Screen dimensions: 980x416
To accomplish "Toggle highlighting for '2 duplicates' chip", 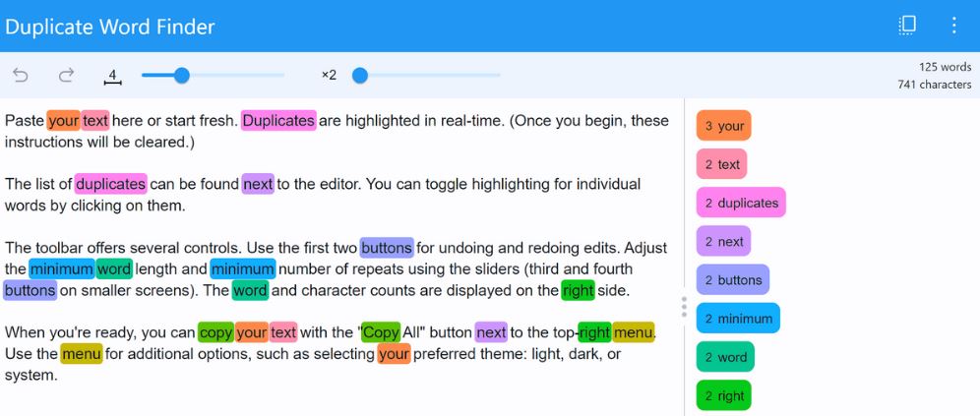I will [741, 203].
